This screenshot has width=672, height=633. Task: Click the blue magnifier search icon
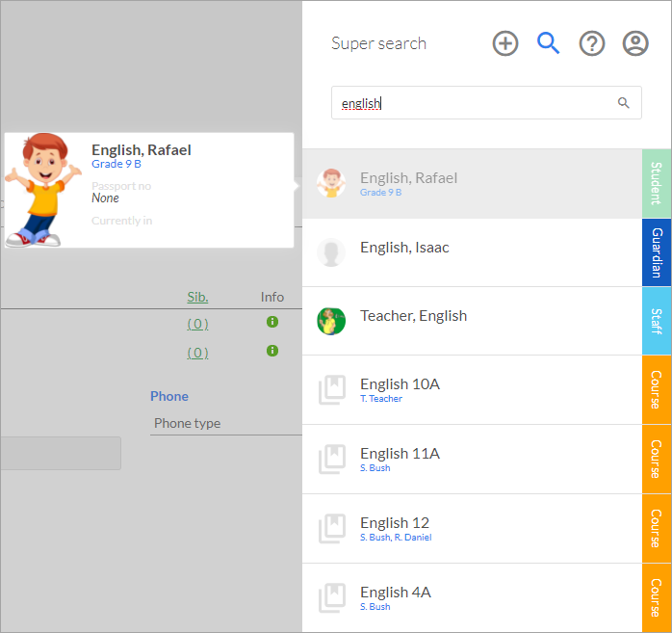click(548, 43)
